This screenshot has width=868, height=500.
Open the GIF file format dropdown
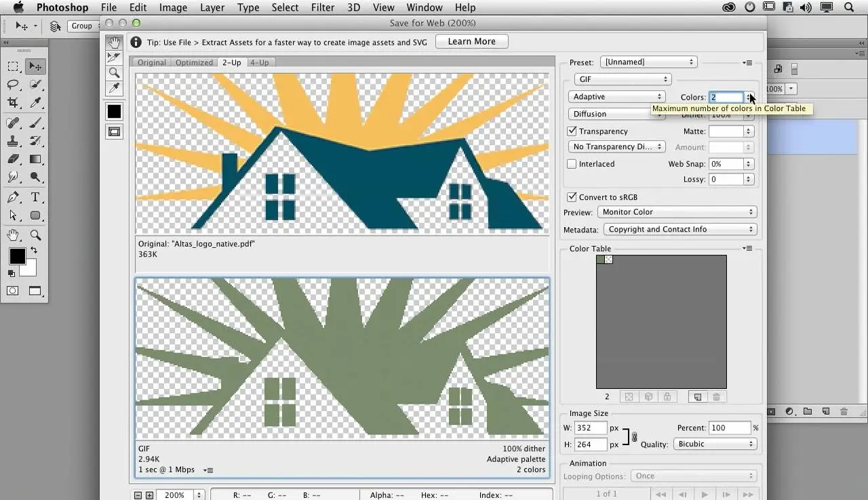pos(622,79)
